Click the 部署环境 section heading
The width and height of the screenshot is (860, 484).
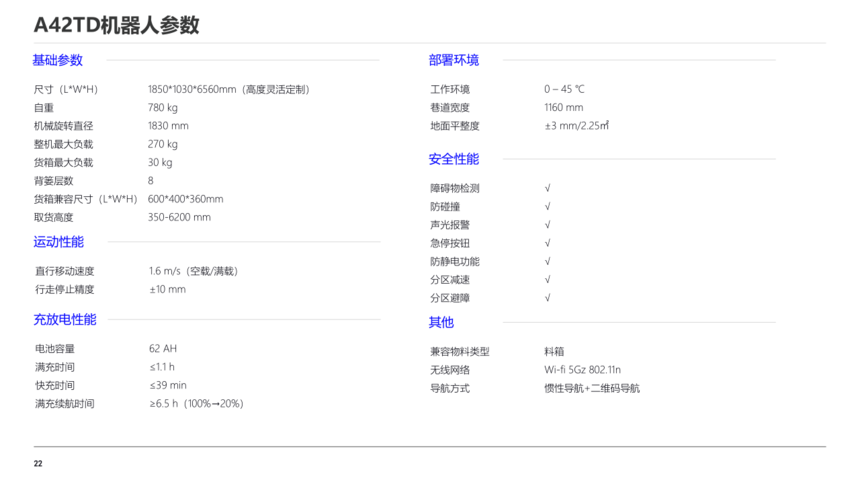(x=453, y=60)
